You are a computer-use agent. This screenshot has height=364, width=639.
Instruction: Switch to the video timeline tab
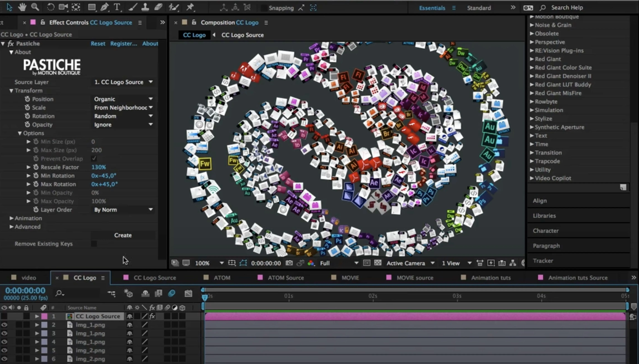coord(29,278)
